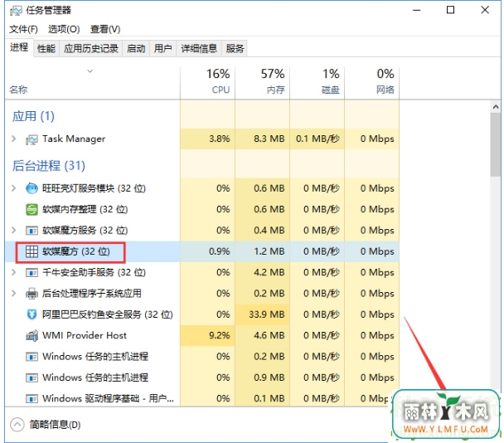Viewport: 504px width, 443px height.
Task: Click the sort chevron above 名称 column
Action: coord(90,71)
